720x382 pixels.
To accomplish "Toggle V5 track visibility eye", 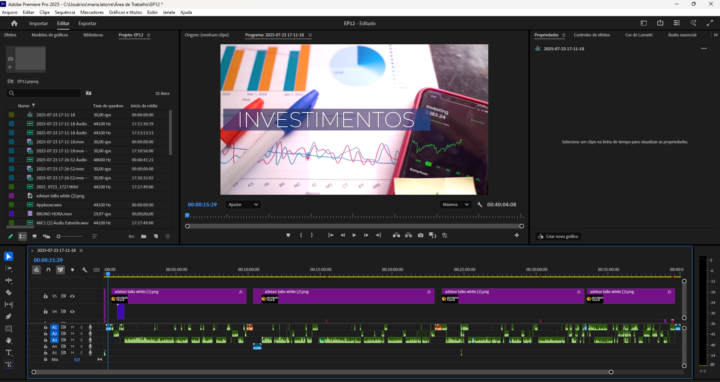I will (72, 296).
